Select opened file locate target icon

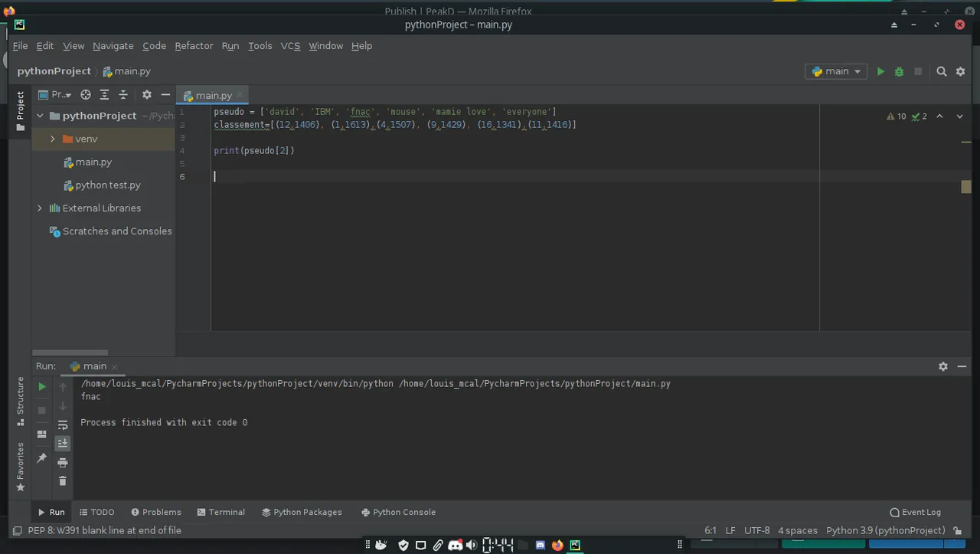tap(86, 95)
